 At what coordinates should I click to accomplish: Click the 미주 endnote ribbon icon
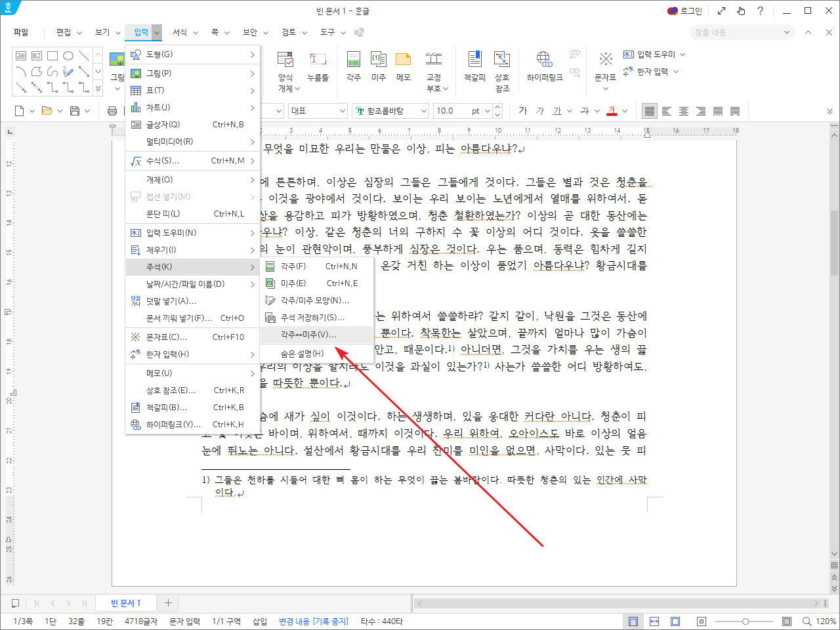379,66
